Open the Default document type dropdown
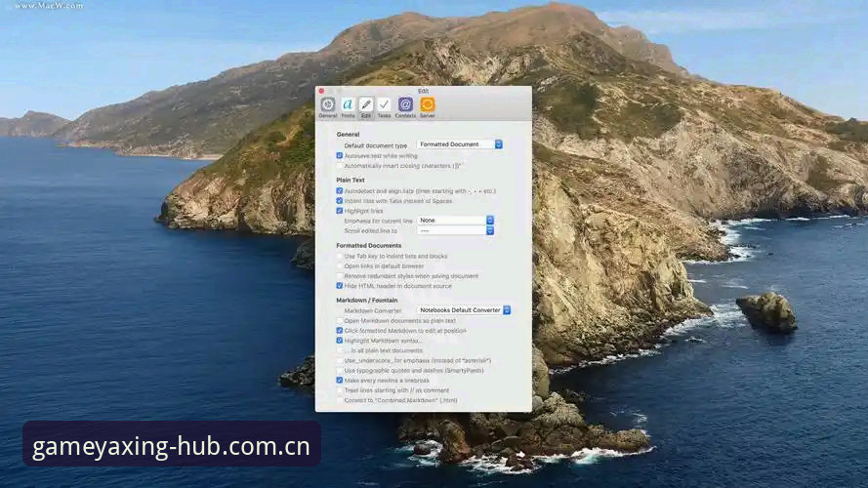868x488 pixels. pos(460,144)
